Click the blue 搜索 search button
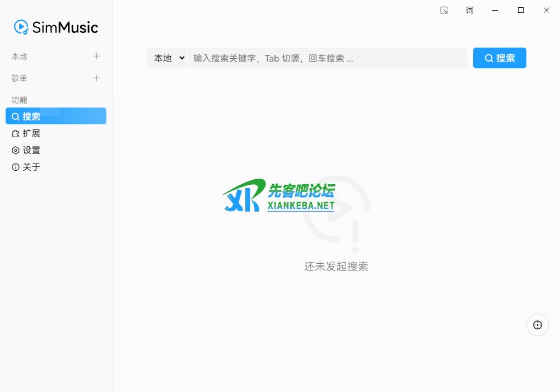This screenshot has height=392, width=560. click(500, 58)
